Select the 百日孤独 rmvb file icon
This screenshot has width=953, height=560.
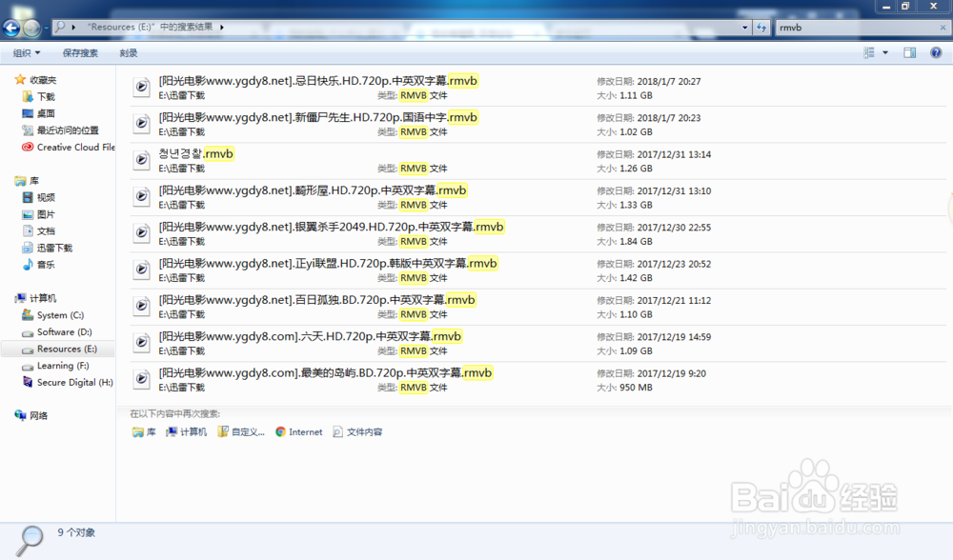coord(142,306)
